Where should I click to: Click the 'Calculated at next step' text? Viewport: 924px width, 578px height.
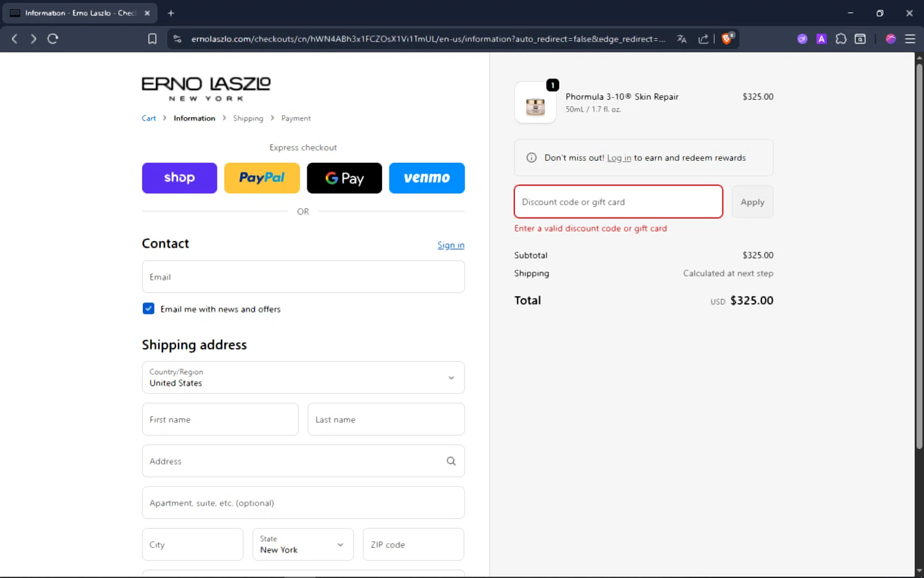(x=728, y=273)
